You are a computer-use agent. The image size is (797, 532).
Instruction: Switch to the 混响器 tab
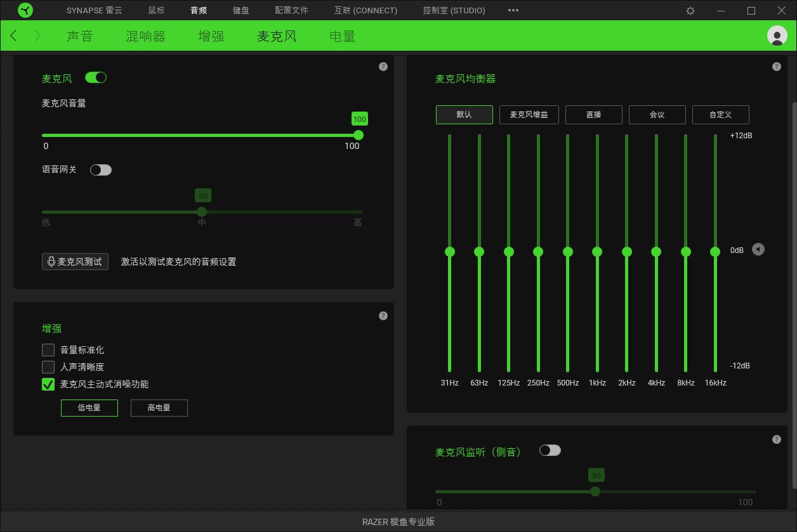click(145, 36)
